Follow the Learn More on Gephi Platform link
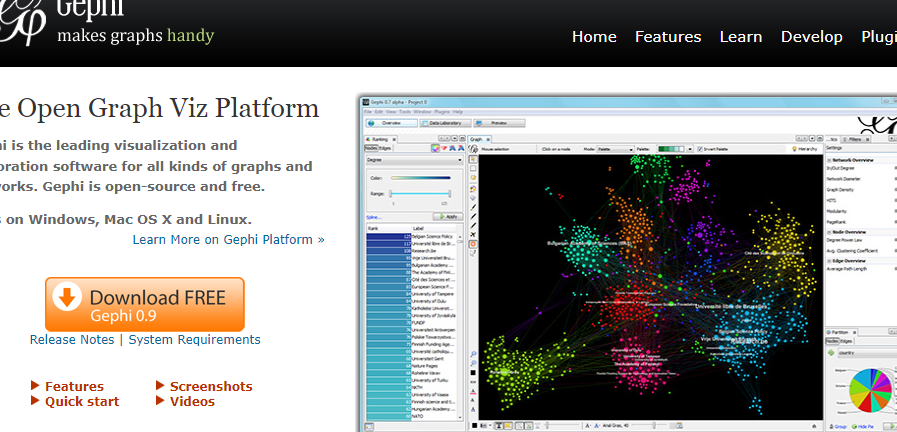Image resolution: width=897 pixels, height=432 pixels. (x=228, y=240)
